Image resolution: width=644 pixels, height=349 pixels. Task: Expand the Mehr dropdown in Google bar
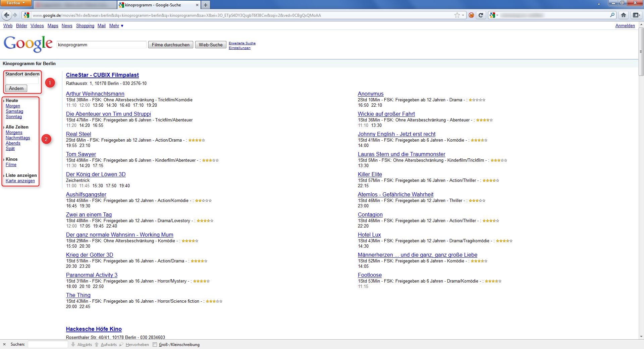point(116,26)
